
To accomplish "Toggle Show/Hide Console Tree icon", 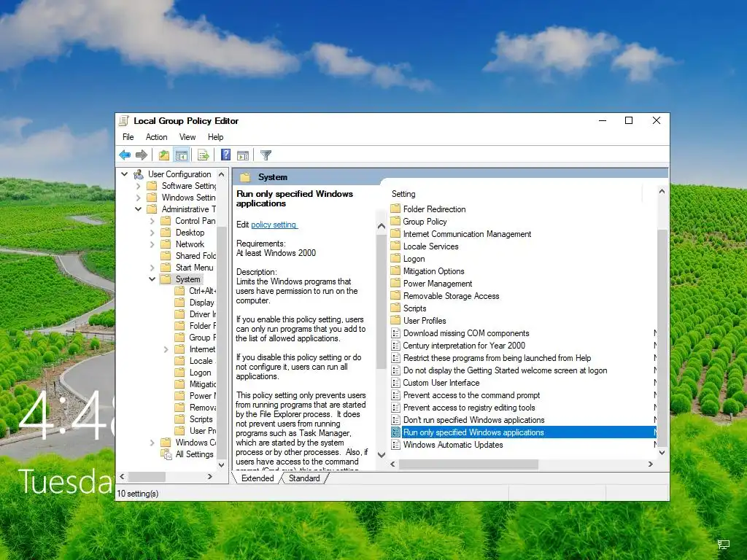I will 182,155.
